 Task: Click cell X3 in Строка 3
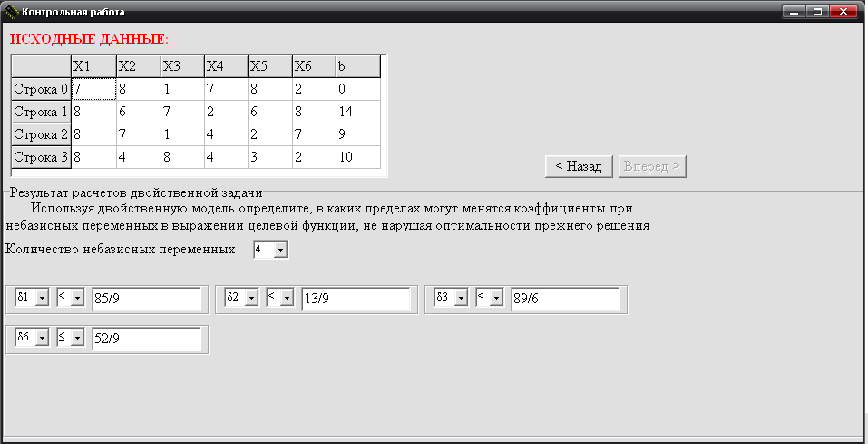point(182,157)
